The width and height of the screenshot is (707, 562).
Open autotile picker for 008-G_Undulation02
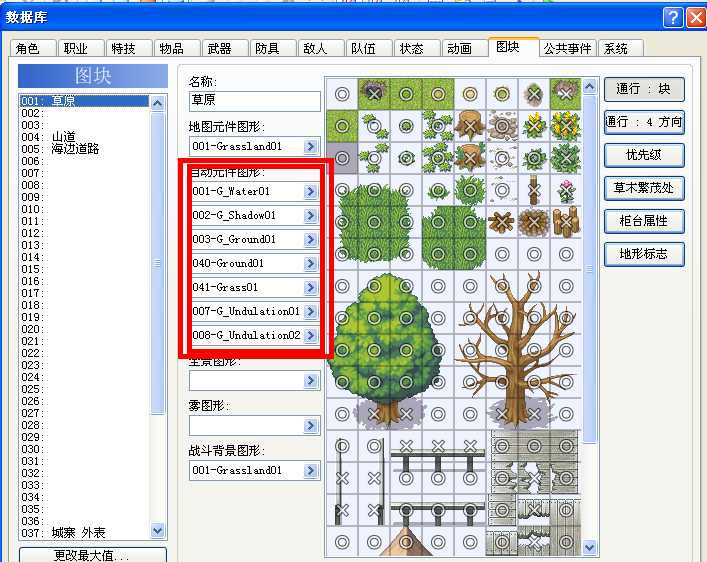(x=310, y=335)
